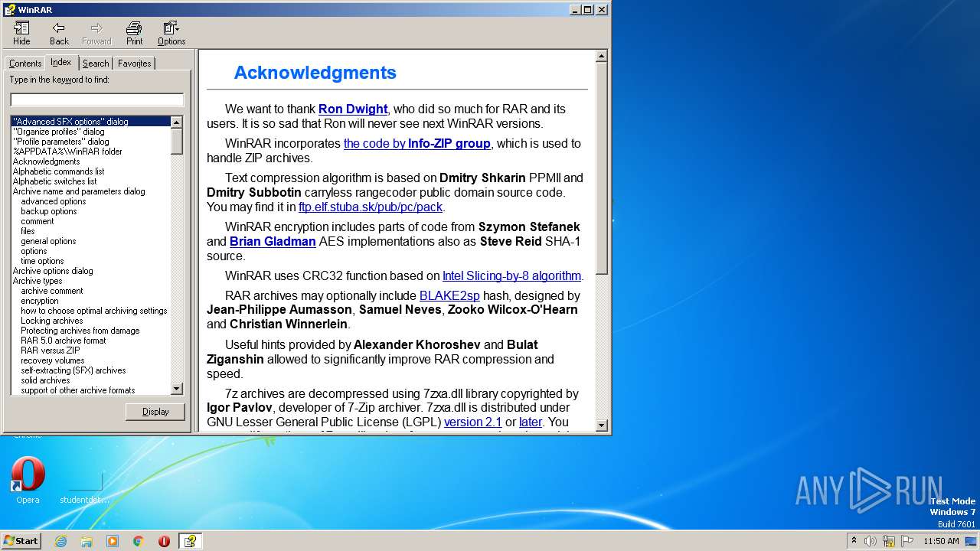Click the WinRAR help title bar icon
This screenshot has width=980, height=551.
9,10
